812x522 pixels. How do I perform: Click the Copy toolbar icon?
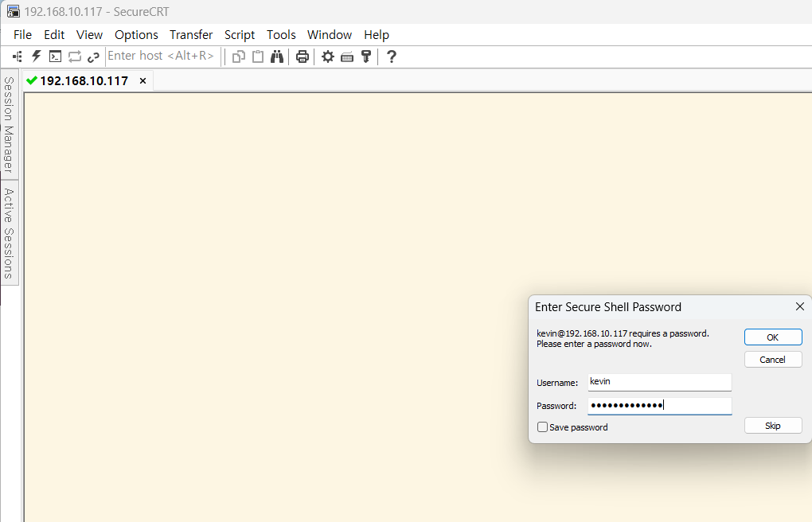(x=238, y=56)
